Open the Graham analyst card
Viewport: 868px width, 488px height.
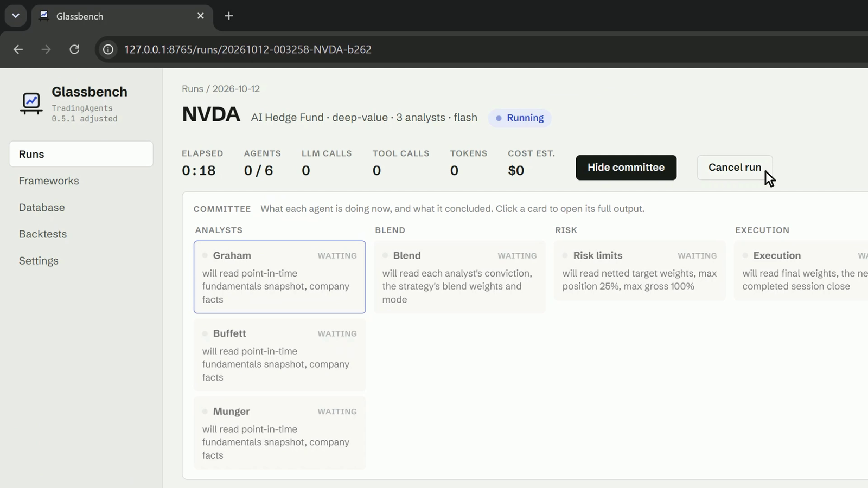click(x=279, y=277)
